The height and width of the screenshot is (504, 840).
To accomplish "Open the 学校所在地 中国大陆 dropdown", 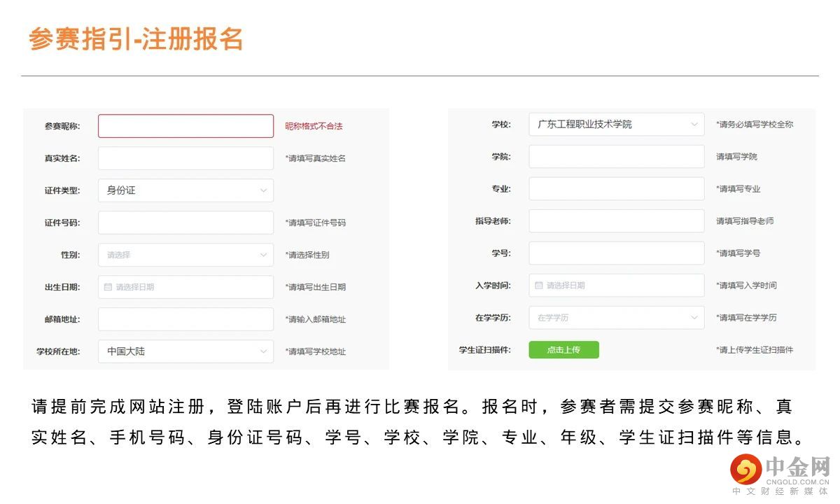I will click(185, 351).
